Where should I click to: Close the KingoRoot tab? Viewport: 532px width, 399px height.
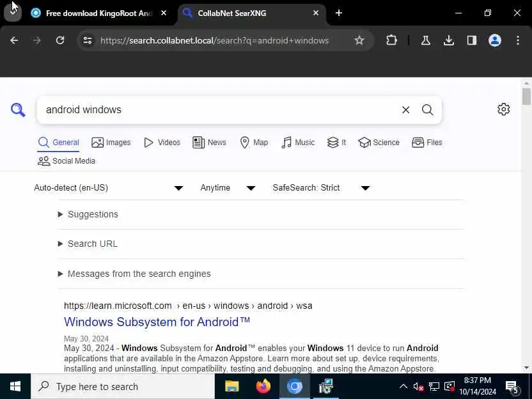point(164,13)
